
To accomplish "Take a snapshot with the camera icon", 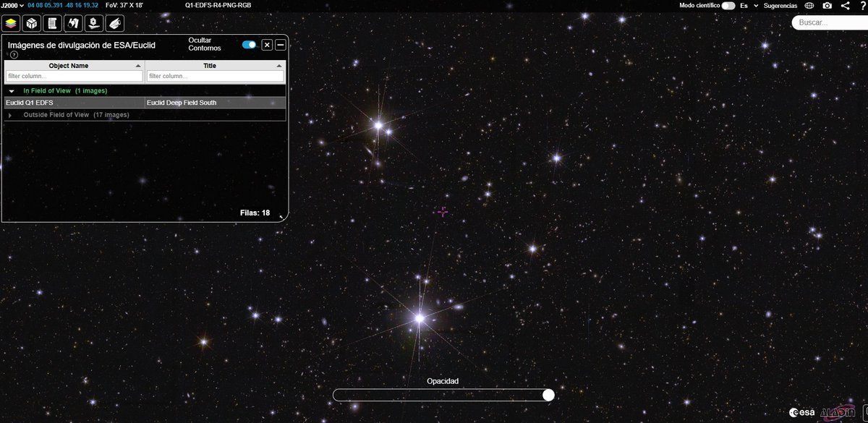I will (x=826, y=6).
